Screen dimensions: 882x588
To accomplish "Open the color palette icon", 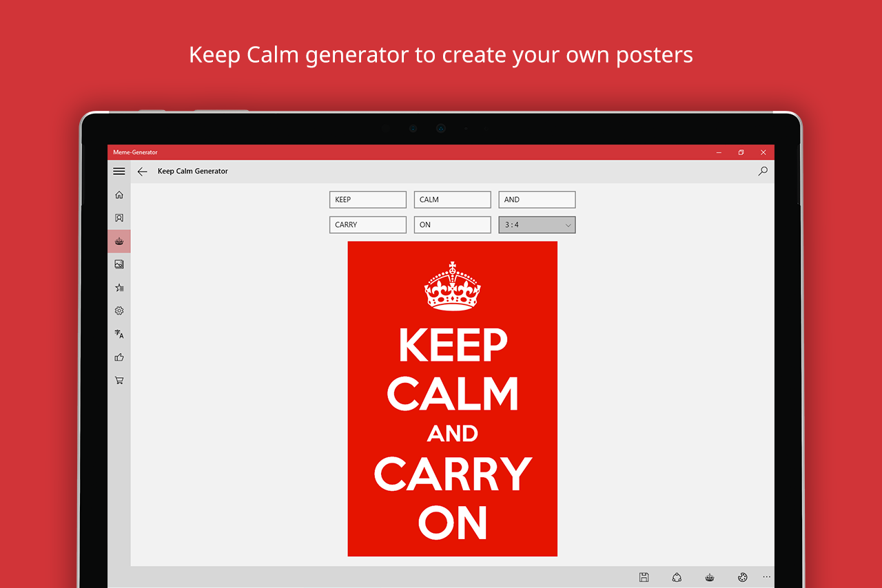I will (742, 577).
